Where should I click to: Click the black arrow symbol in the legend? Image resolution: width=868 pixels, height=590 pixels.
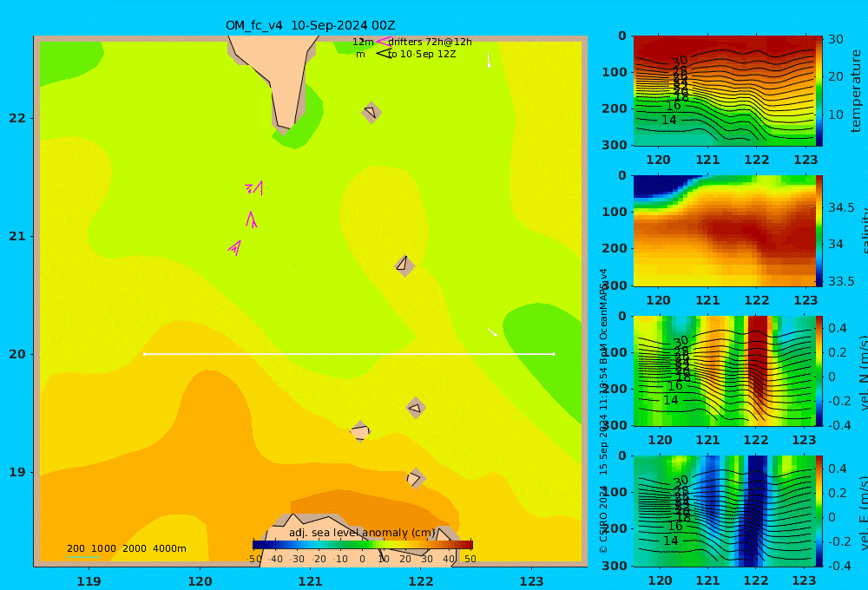tap(384, 54)
